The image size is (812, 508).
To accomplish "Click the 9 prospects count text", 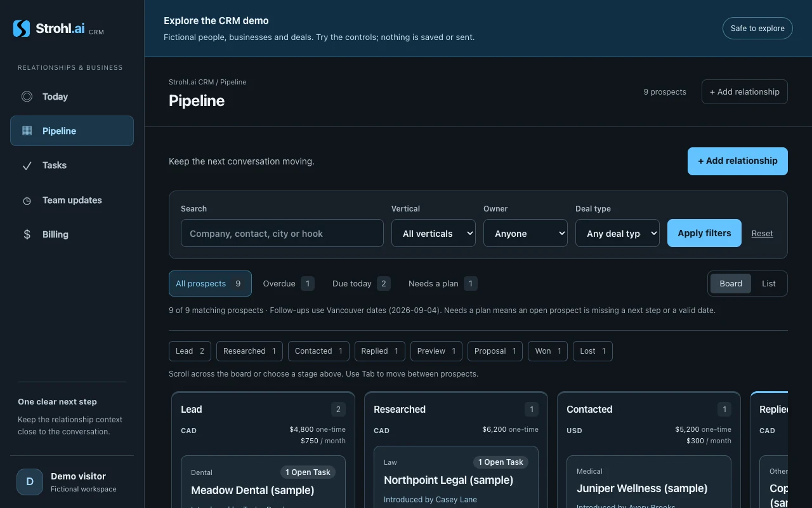I will click(x=665, y=92).
